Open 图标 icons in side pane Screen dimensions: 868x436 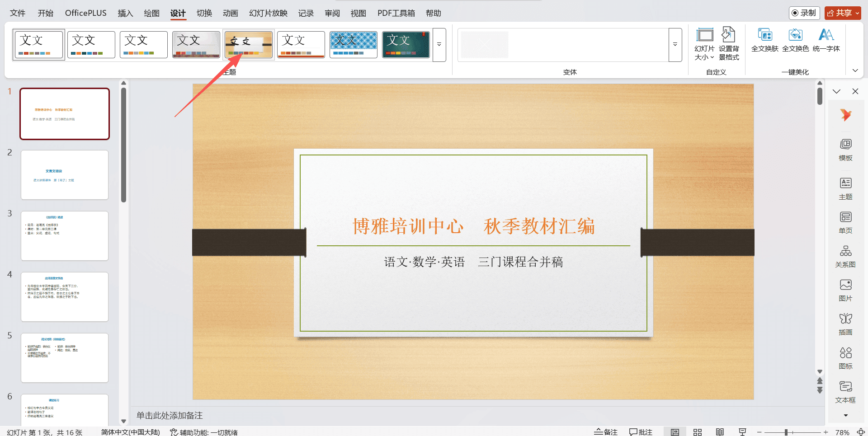(x=846, y=358)
